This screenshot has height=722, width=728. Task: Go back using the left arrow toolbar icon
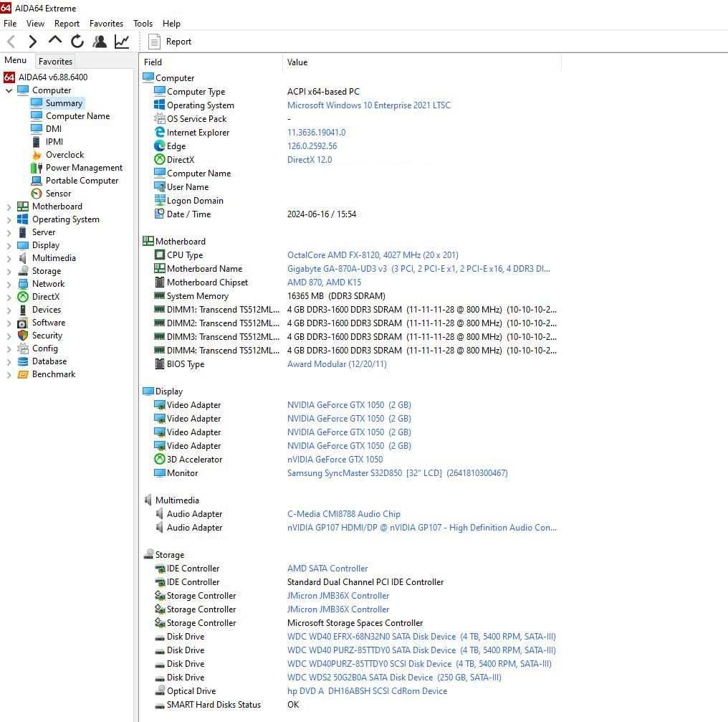point(11,42)
